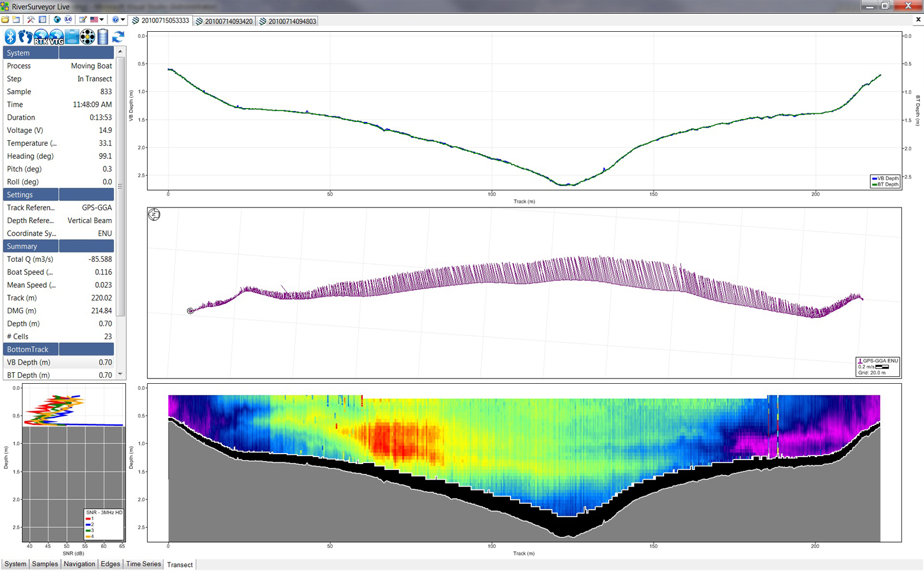The image size is (924, 571).
Task: Close the current transect tab with X
Action: [918, 20]
